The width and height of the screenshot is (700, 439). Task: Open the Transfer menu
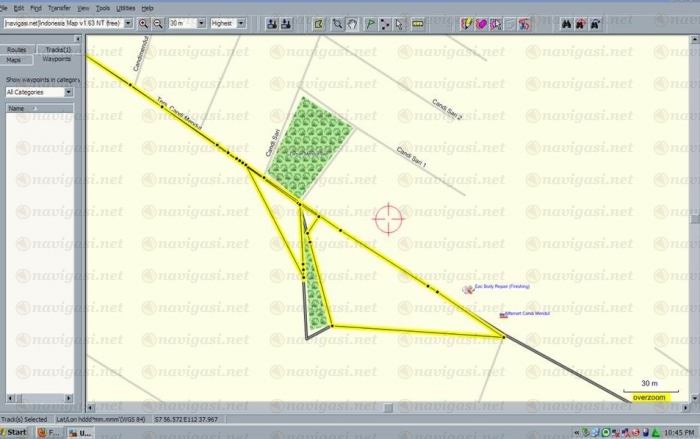[x=59, y=7]
